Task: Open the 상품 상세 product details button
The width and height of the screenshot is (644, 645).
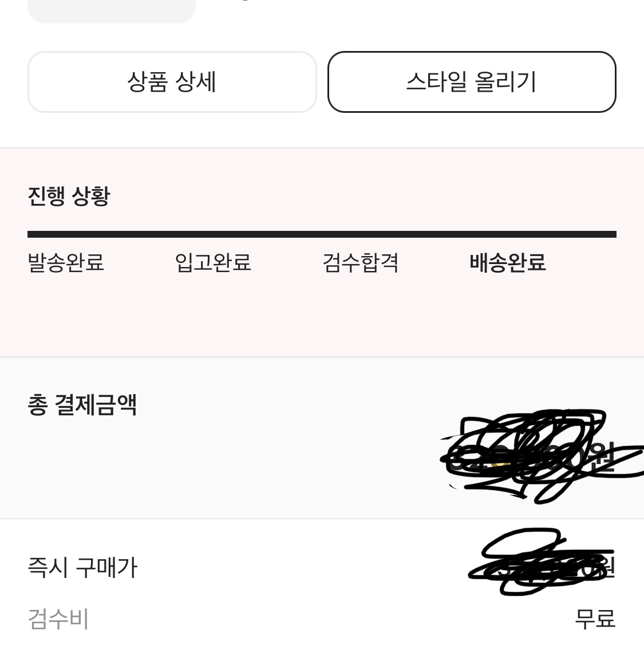Action: (x=172, y=81)
